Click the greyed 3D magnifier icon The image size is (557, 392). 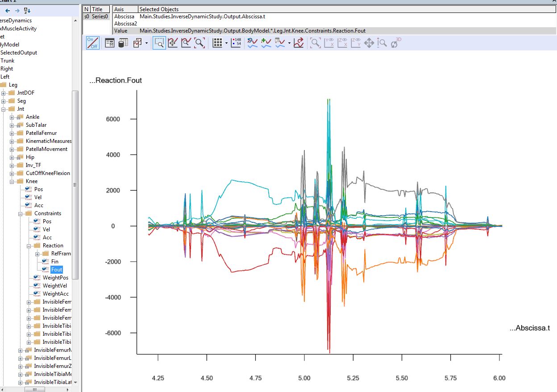coord(316,43)
